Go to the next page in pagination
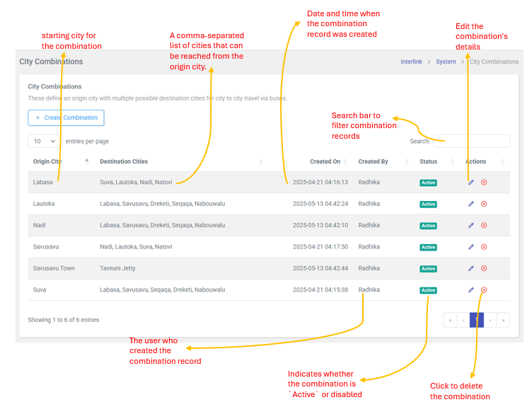 (x=490, y=320)
